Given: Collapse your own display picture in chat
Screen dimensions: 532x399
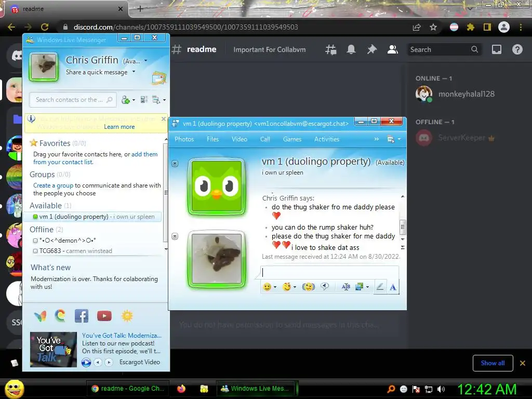Looking at the screenshot, I should (x=175, y=236).
